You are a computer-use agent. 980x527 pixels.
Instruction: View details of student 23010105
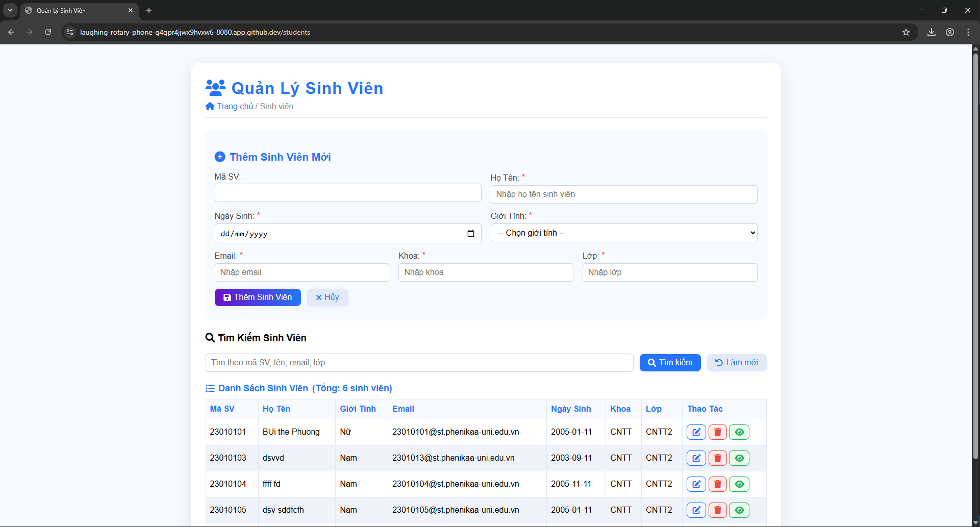(739, 510)
